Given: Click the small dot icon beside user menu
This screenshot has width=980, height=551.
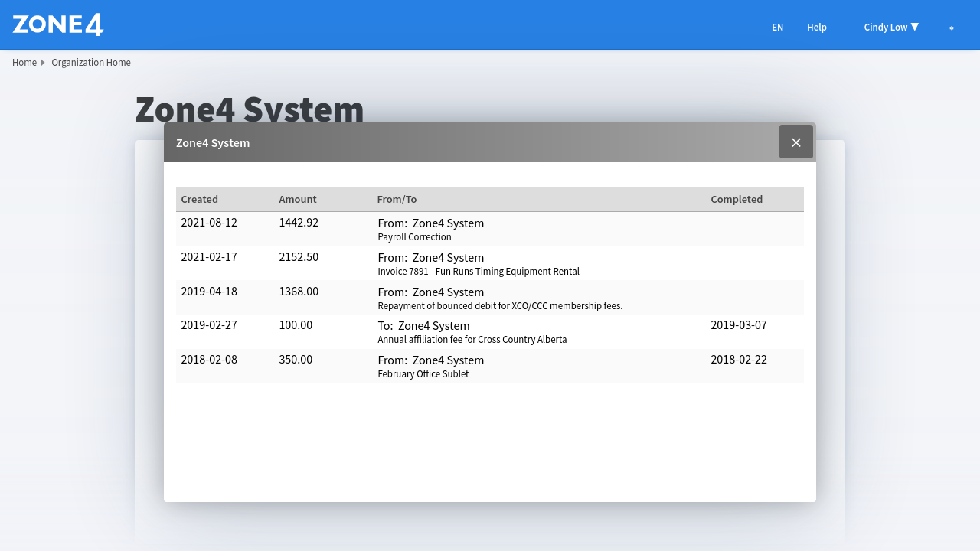Looking at the screenshot, I should coord(952,28).
